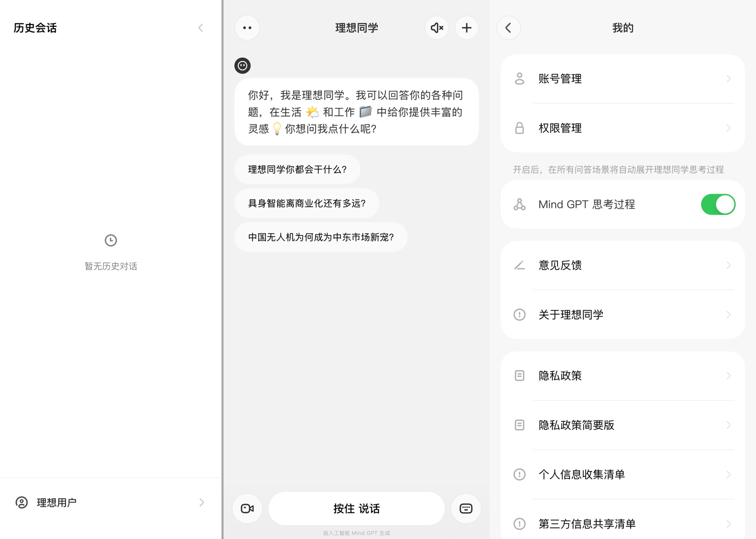The height and width of the screenshot is (539, 756).
Task: Start a new conversation via plus icon
Action: (x=466, y=28)
